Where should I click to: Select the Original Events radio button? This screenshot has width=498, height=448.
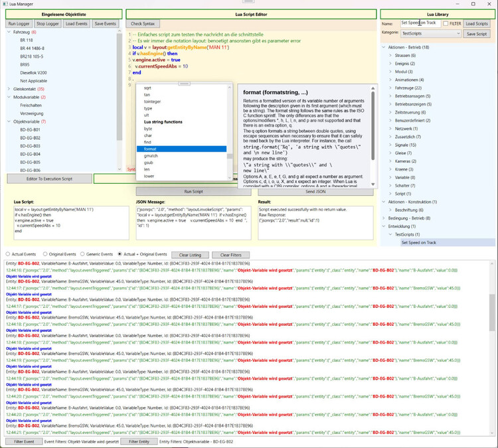click(x=45, y=254)
